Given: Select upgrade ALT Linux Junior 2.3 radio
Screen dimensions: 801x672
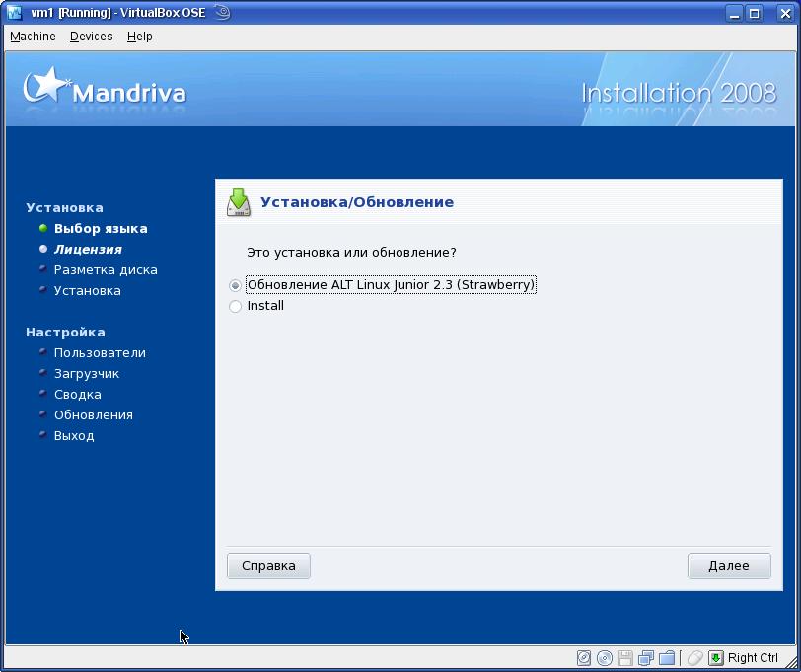Looking at the screenshot, I should (235, 285).
